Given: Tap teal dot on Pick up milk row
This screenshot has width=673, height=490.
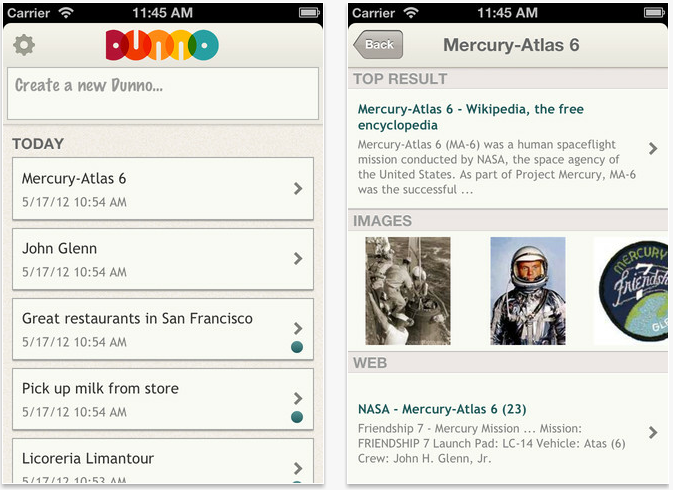Looking at the screenshot, I should [x=297, y=417].
